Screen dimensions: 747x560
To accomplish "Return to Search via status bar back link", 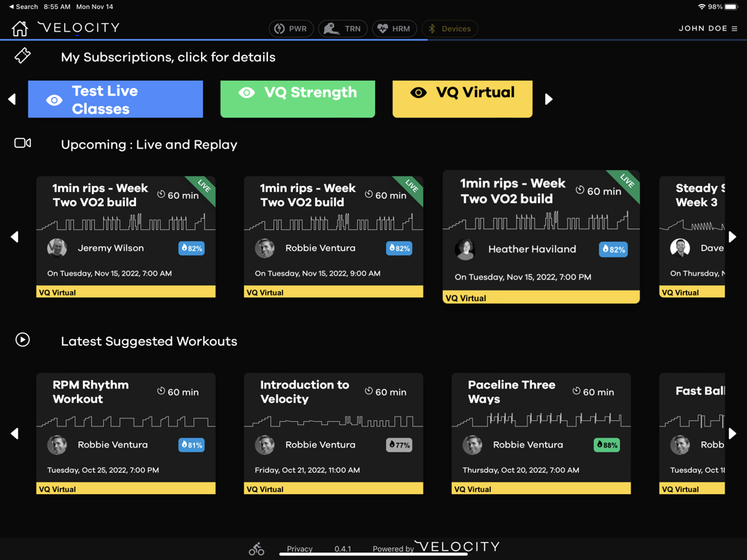I will pyautogui.click(x=23, y=7).
